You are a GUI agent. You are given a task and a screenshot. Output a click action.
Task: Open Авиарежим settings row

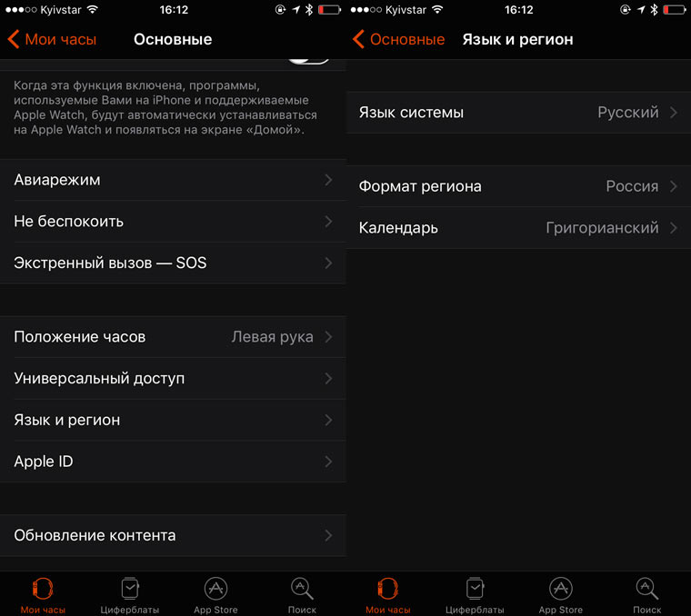[x=173, y=180]
